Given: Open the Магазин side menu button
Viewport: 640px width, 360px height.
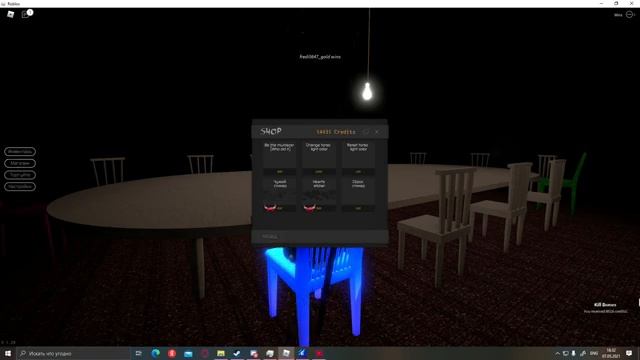Looking at the screenshot, I should 20,163.
